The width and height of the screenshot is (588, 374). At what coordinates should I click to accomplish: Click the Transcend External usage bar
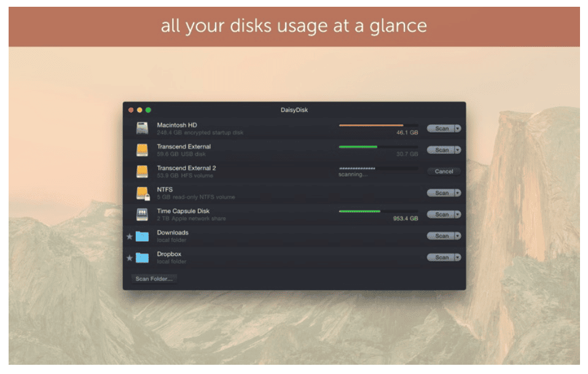pos(378,146)
